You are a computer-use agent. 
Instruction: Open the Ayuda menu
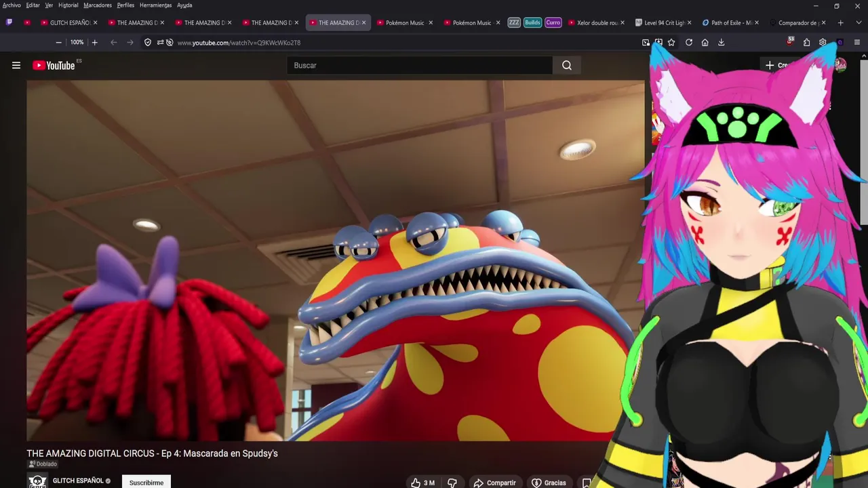coord(184,5)
